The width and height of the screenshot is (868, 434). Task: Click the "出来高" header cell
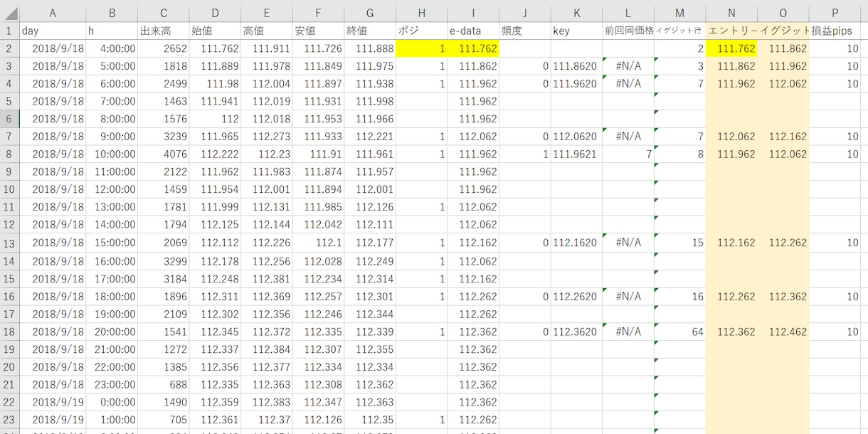coord(164,31)
